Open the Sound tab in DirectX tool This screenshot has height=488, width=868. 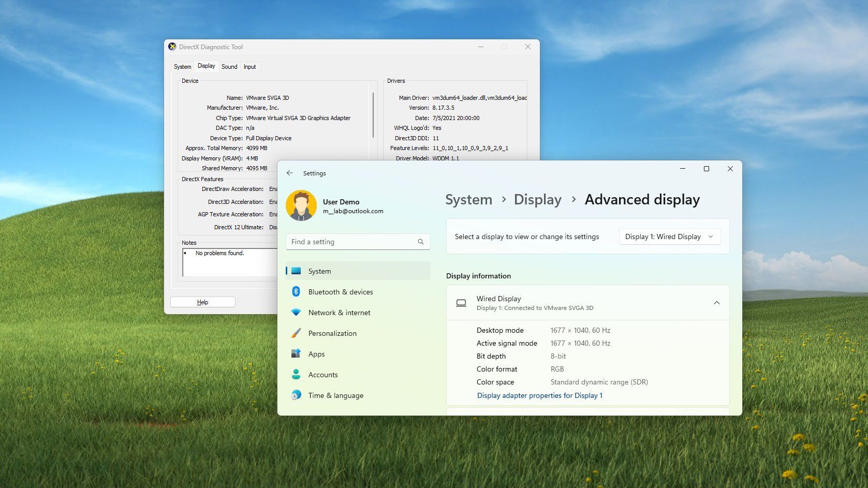[x=229, y=67]
